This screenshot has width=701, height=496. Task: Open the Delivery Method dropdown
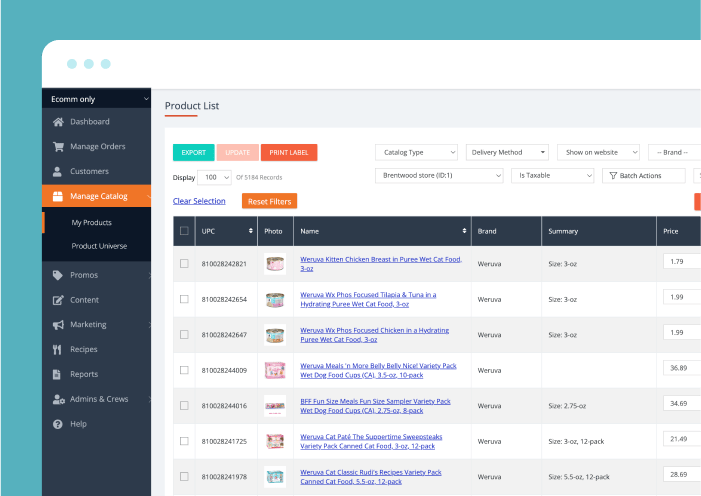pos(507,153)
